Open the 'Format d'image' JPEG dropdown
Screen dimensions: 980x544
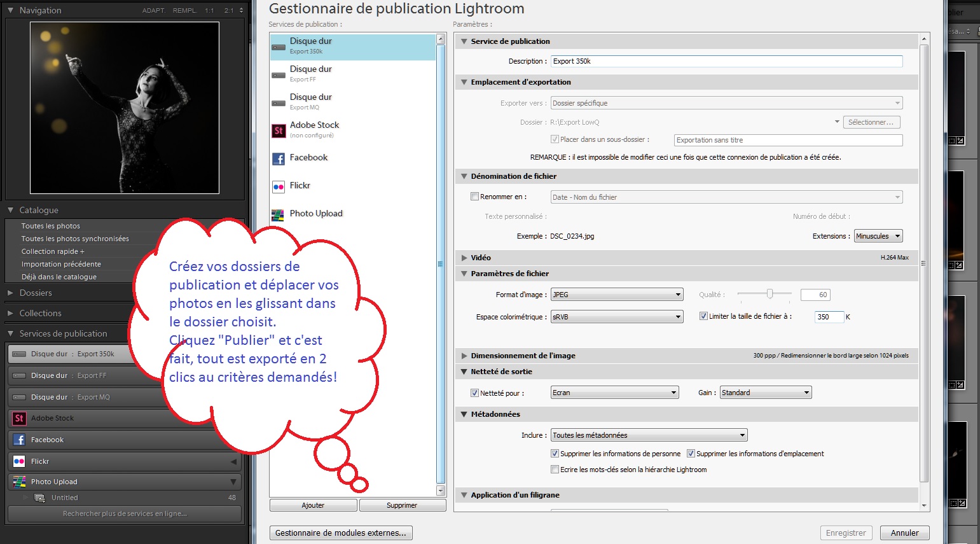coord(616,295)
